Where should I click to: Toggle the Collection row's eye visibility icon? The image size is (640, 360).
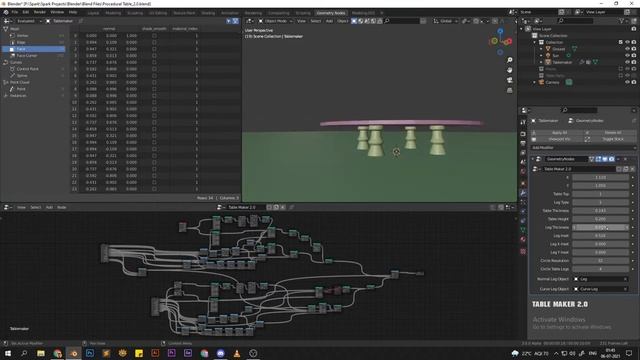click(x=627, y=42)
